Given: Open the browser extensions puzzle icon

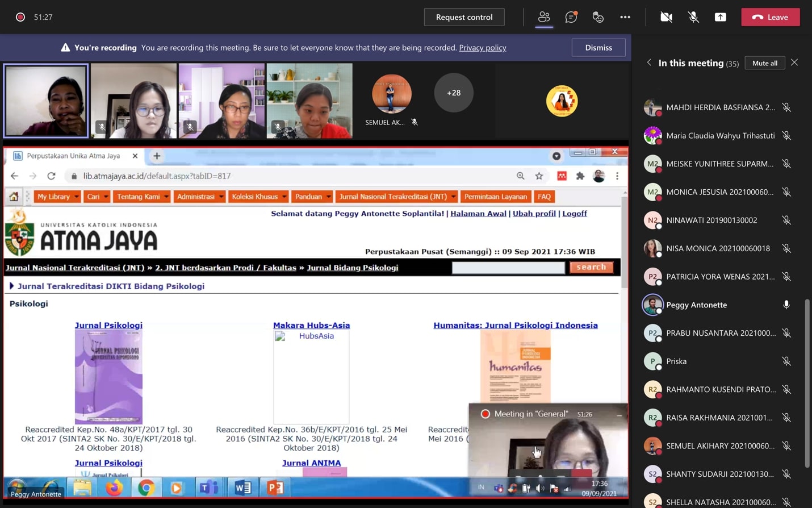Looking at the screenshot, I should 580,176.
